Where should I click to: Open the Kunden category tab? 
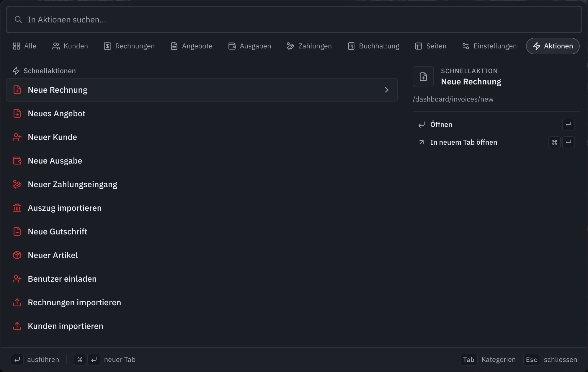pos(70,46)
